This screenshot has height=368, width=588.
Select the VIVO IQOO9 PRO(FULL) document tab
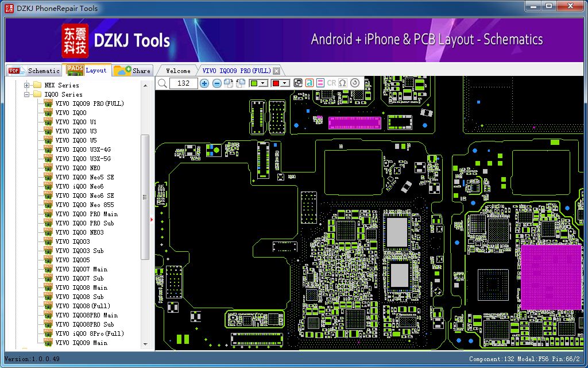click(236, 71)
